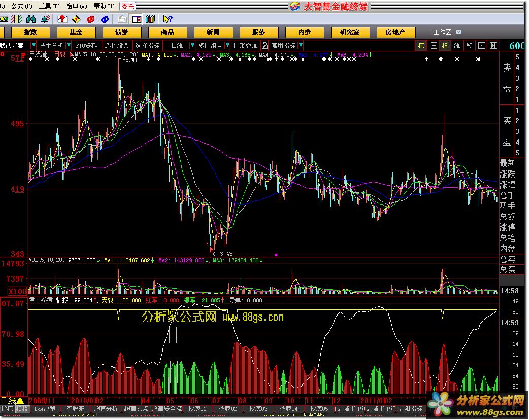Open the colored books library icon

pyautogui.click(x=150, y=19)
